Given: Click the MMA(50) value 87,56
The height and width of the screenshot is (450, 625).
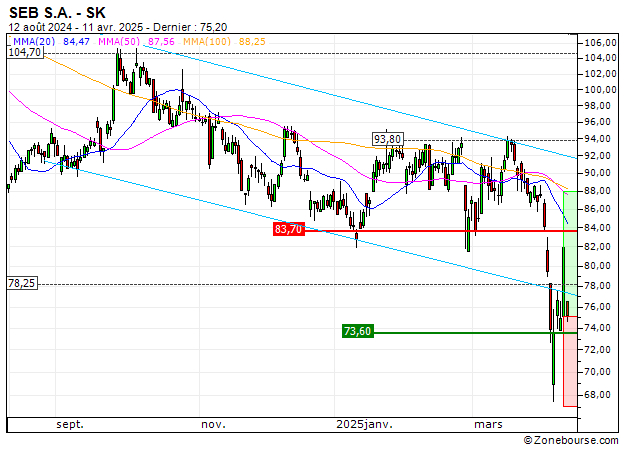Looking at the screenshot, I should pyautogui.click(x=161, y=41).
